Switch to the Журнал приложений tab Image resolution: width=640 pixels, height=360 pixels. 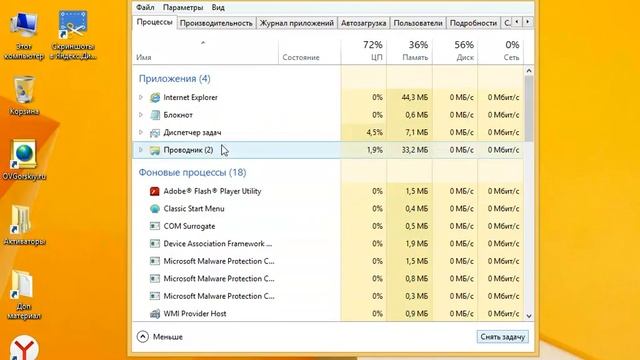pyautogui.click(x=297, y=23)
